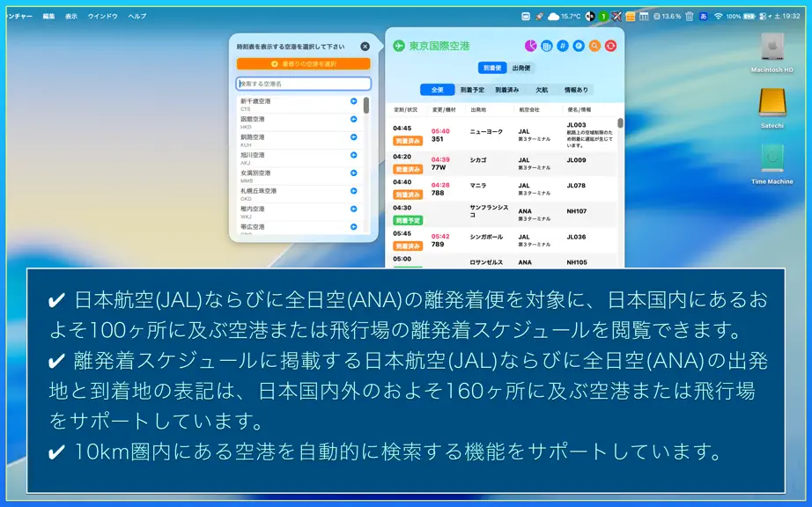Click flight number JL003
Image resolution: width=812 pixels, height=507 pixels.
pos(576,125)
